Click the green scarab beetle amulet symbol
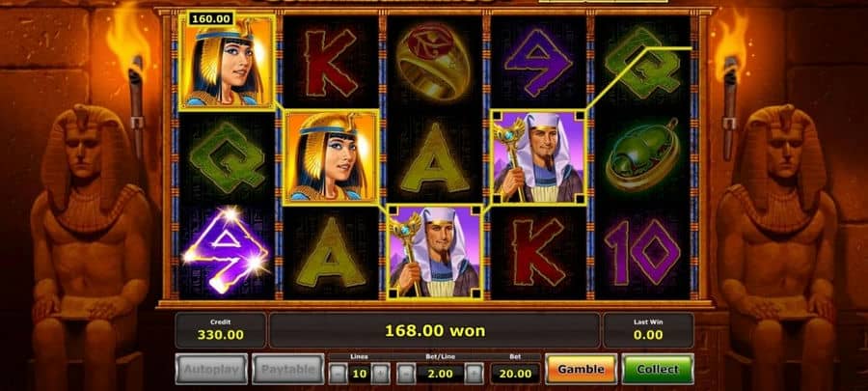The width and height of the screenshot is (868, 391). (642, 157)
